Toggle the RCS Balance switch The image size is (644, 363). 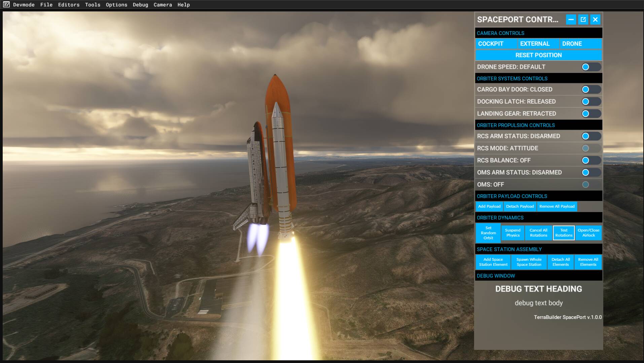point(591,160)
